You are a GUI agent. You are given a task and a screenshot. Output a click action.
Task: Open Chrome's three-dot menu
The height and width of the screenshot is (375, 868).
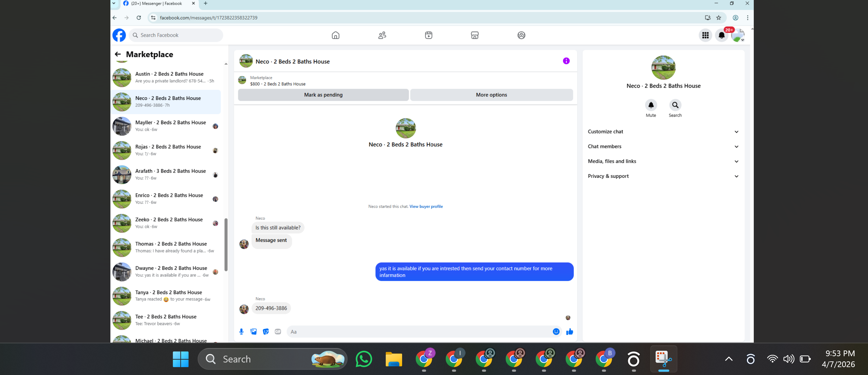coord(748,17)
